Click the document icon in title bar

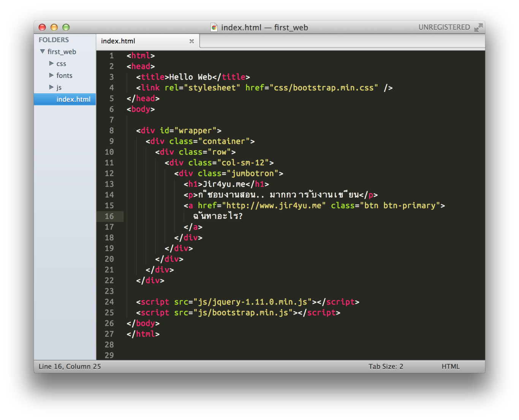tap(214, 27)
